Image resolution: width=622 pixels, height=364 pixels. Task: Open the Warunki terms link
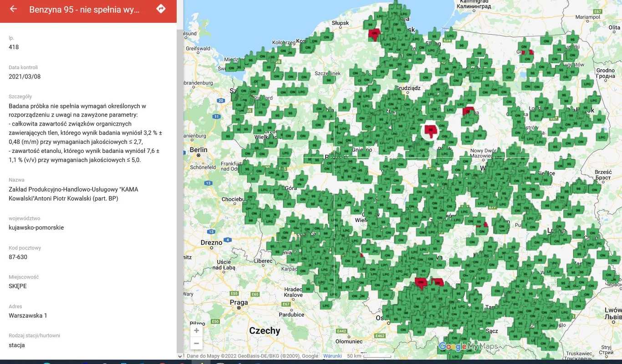(x=332, y=356)
